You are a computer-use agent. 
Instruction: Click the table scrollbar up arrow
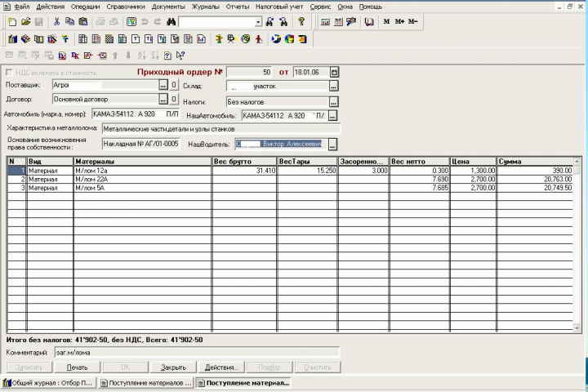pyautogui.click(x=577, y=162)
